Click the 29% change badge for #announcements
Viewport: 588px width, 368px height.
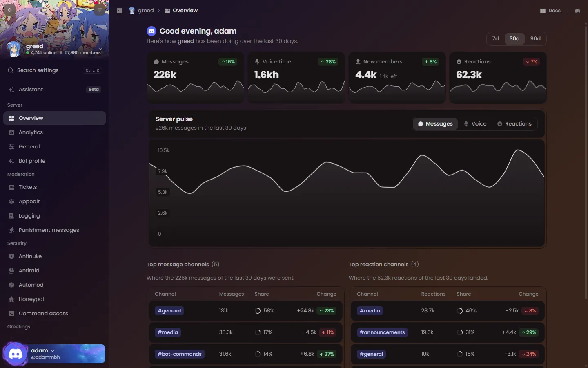click(x=528, y=332)
